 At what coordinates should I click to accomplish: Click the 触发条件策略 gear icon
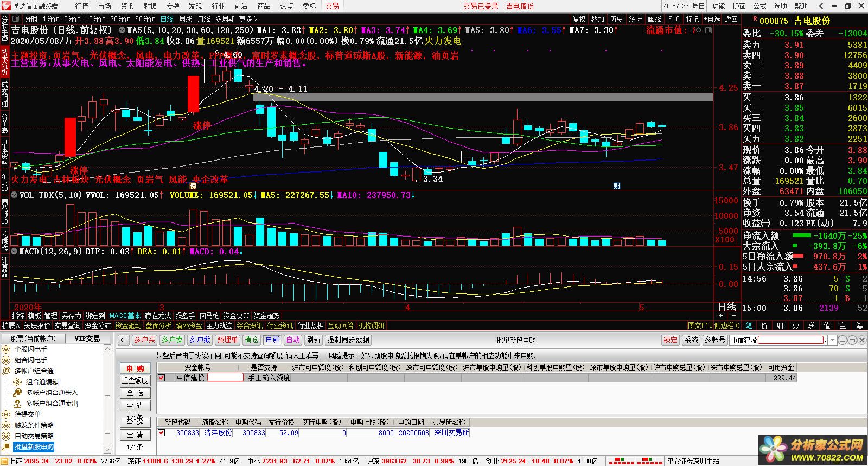tap(6, 425)
